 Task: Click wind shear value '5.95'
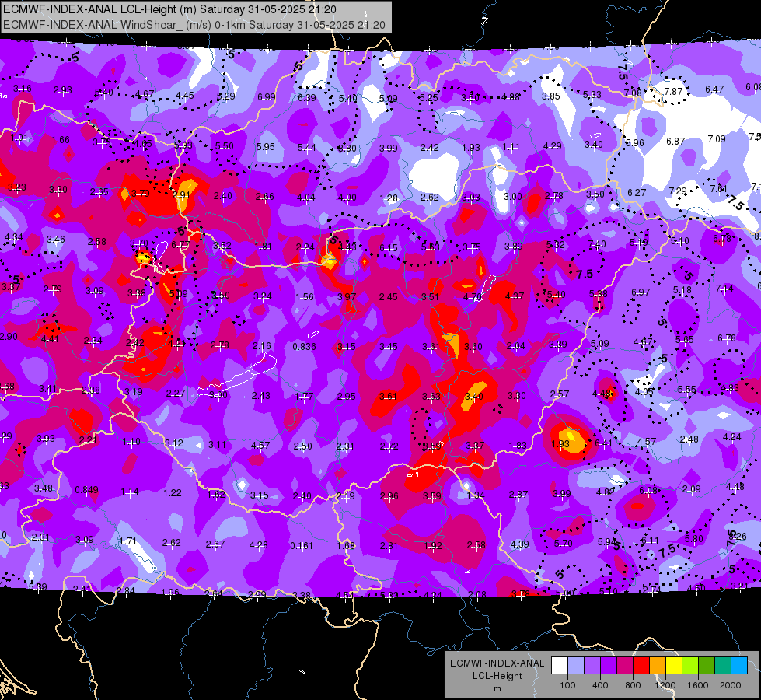click(266, 147)
